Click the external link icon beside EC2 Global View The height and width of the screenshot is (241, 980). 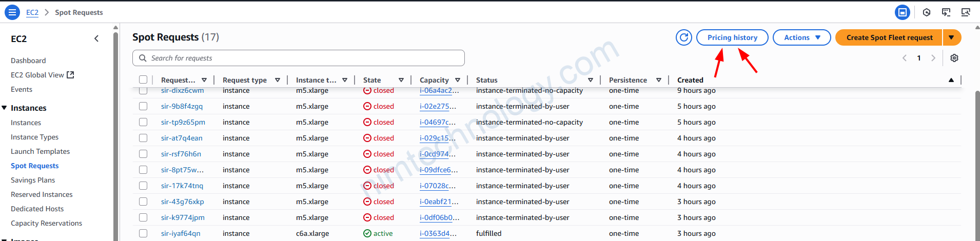pos(71,75)
